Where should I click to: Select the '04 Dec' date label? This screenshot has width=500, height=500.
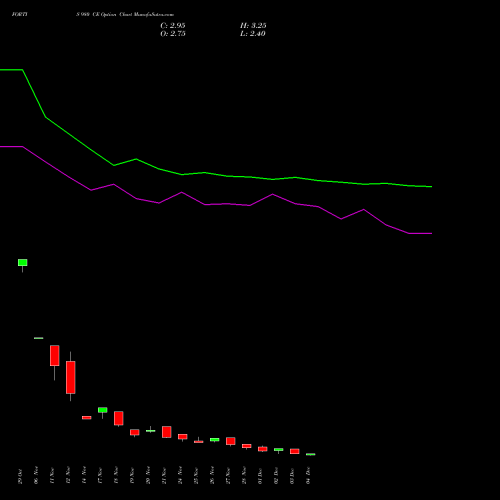point(309,476)
